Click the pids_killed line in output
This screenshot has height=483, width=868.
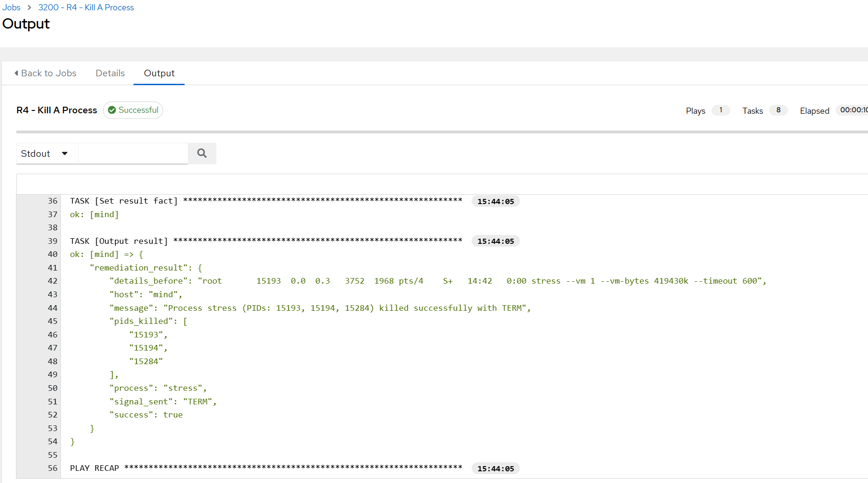click(x=148, y=321)
